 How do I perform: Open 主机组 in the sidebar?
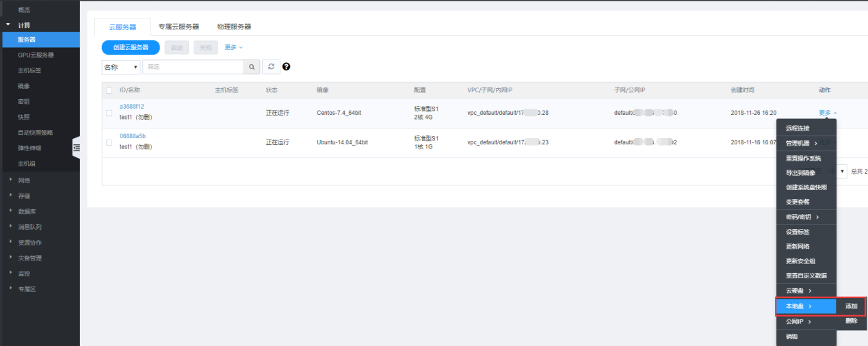coord(27,163)
